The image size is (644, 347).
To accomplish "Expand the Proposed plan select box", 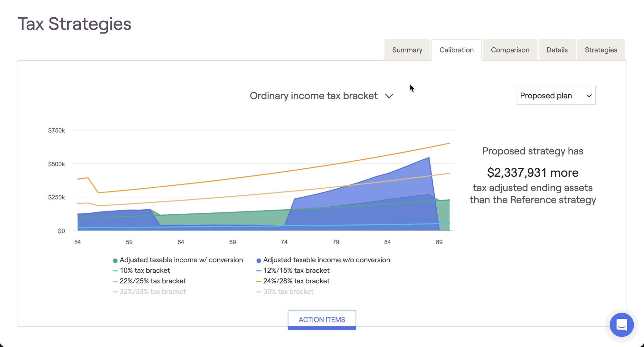I will point(555,96).
